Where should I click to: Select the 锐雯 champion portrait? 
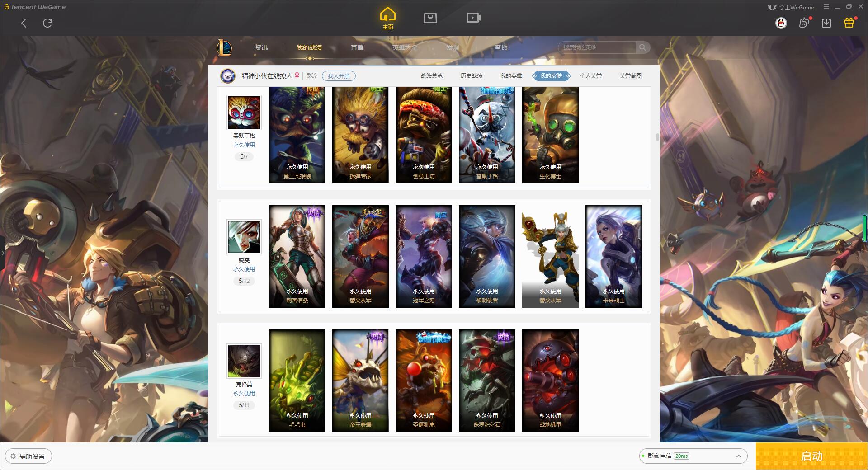click(244, 237)
